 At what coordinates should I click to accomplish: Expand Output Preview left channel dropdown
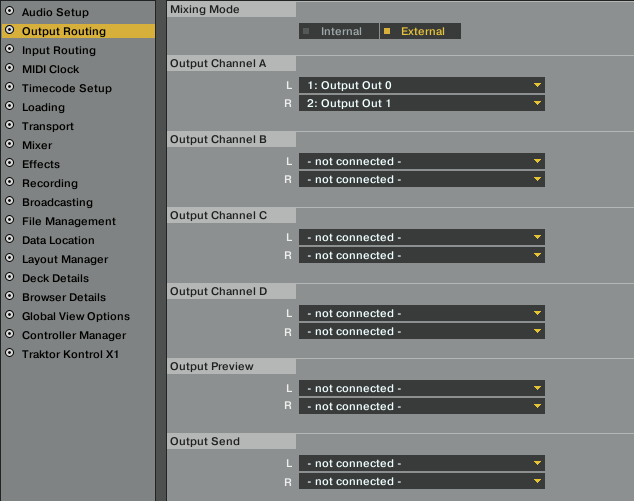click(421, 389)
